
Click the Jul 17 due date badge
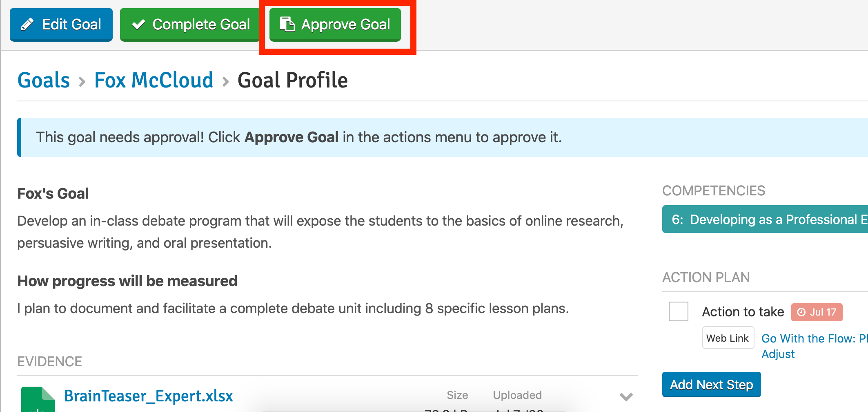817,312
